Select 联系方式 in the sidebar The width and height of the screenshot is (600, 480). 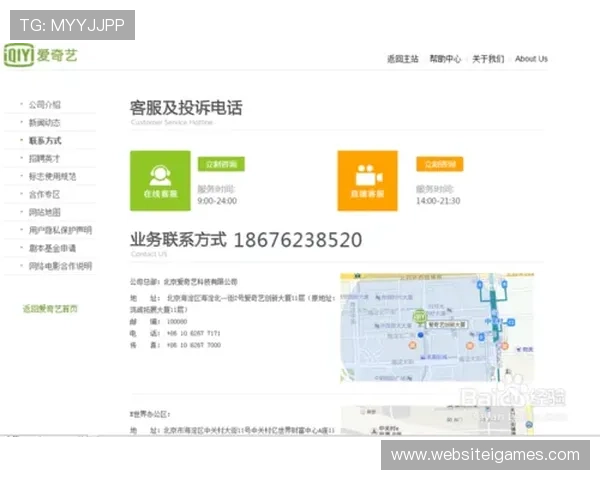pyautogui.click(x=45, y=141)
